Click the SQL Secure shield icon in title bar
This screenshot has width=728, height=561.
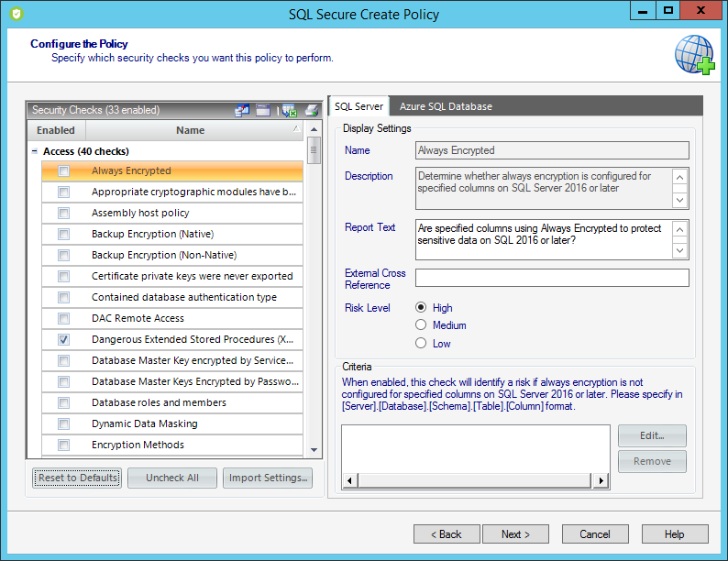16,14
